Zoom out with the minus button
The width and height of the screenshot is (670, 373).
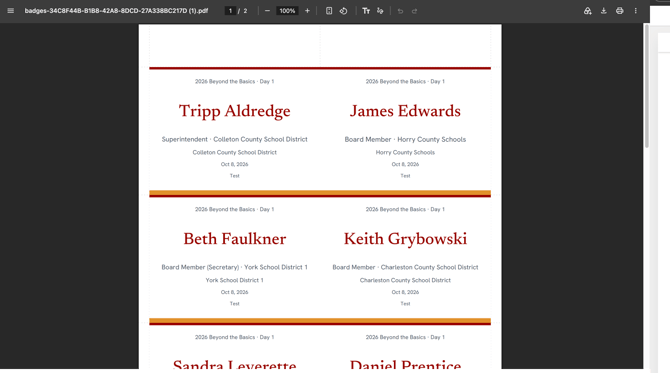(267, 11)
